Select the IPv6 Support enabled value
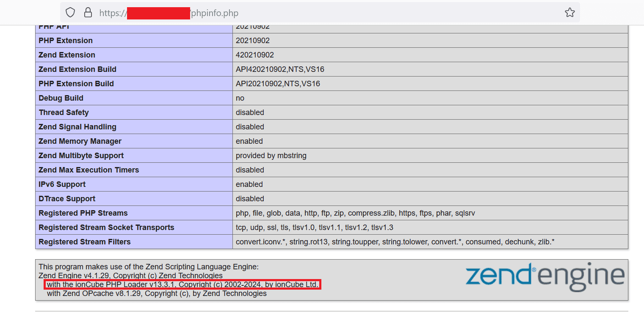This screenshot has height=315, width=644. (249, 184)
